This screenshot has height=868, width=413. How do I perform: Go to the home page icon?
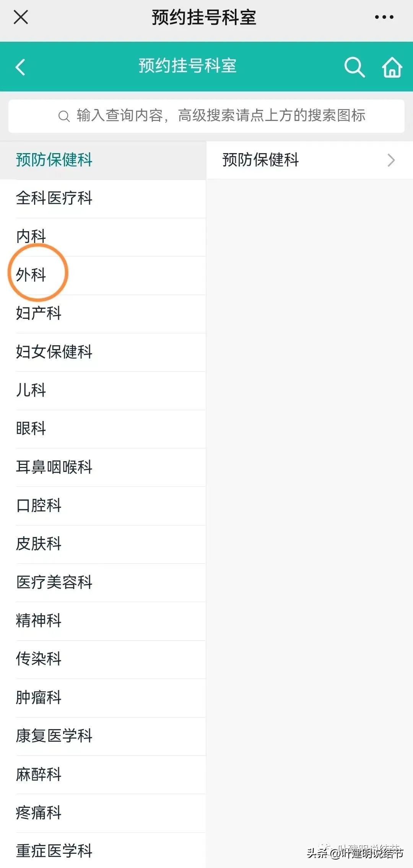point(392,67)
